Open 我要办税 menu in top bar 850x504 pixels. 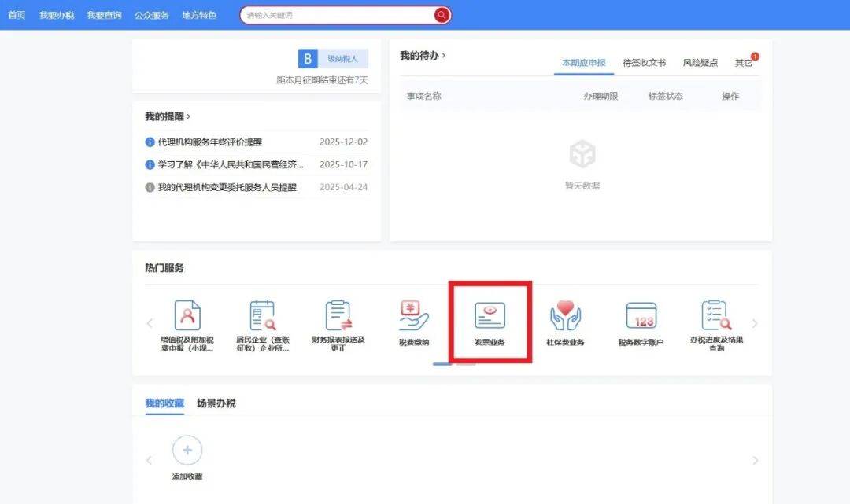tap(57, 15)
